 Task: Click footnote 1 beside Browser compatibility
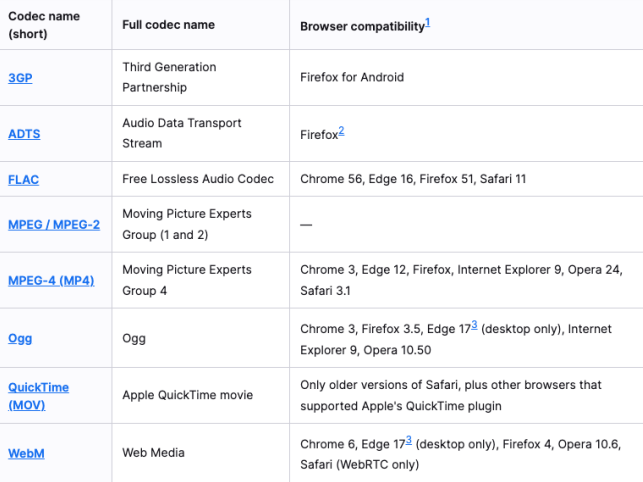(428, 22)
